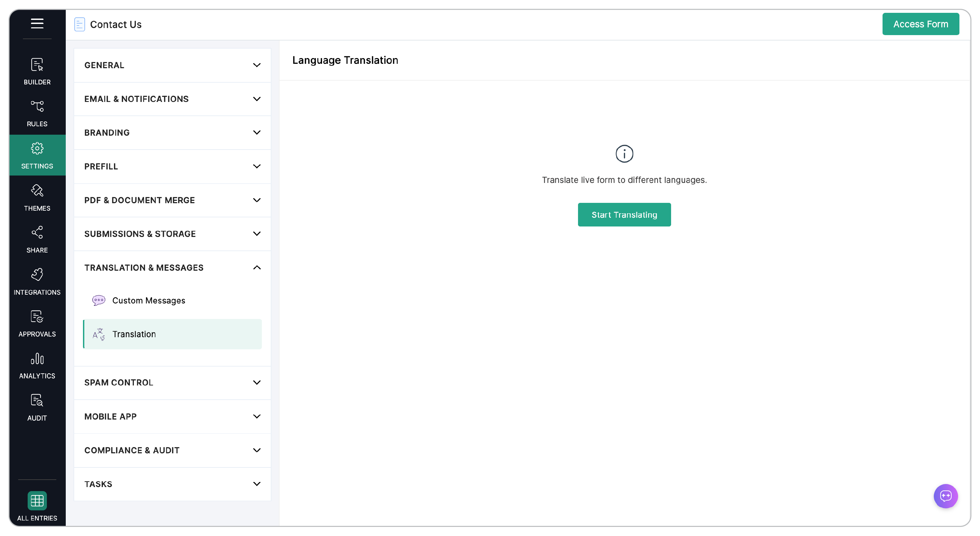Click 'Translate live form to different languages' text
The height and width of the screenshot is (536, 980).
[624, 180]
